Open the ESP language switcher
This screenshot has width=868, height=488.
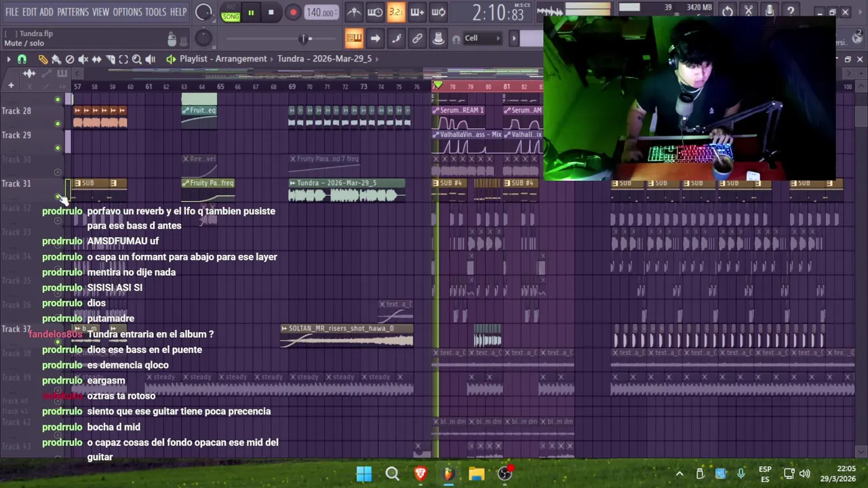click(765, 474)
